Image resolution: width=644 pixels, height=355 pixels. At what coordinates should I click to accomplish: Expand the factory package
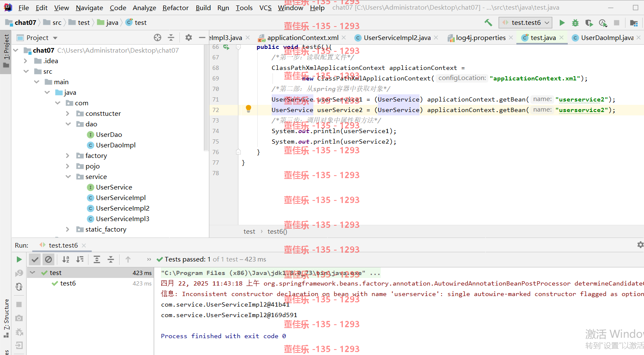[x=68, y=155]
